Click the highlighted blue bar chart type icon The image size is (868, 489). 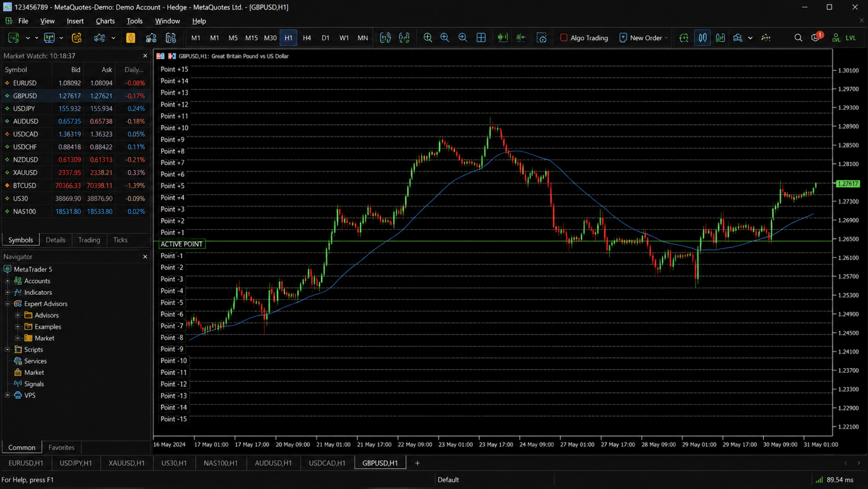pyautogui.click(x=702, y=38)
